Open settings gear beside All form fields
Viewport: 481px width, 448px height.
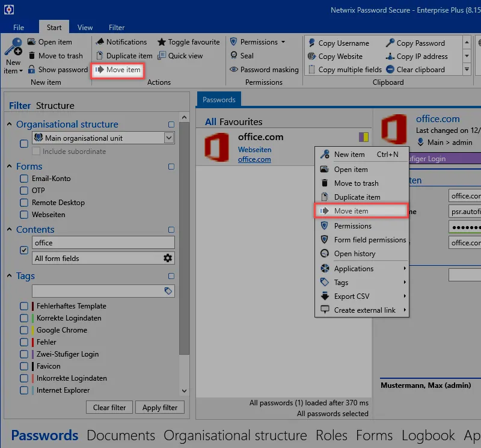[x=168, y=258]
